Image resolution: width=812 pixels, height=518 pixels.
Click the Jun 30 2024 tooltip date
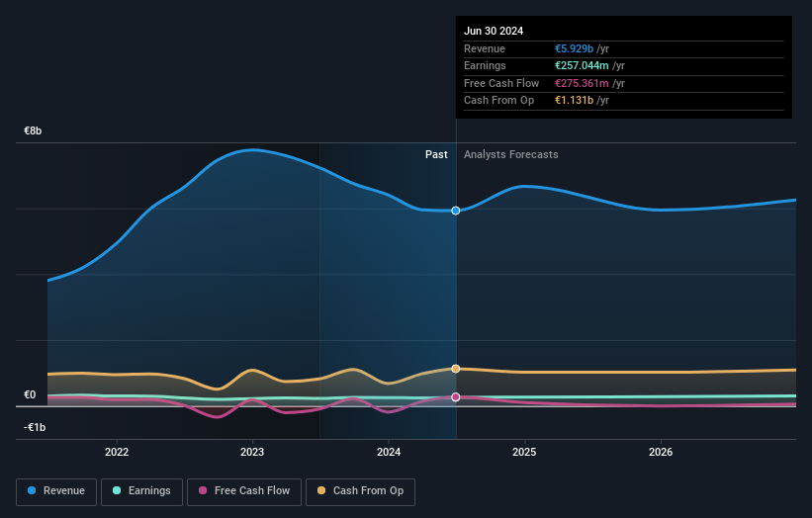click(494, 31)
